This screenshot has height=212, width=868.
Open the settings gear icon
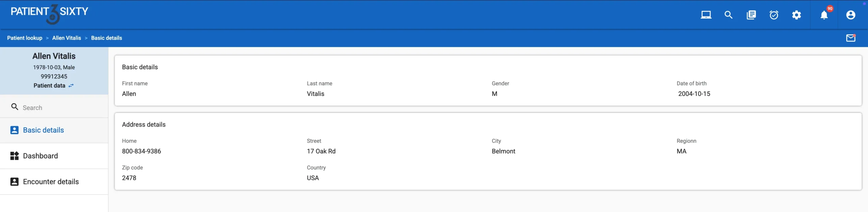[x=796, y=15]
